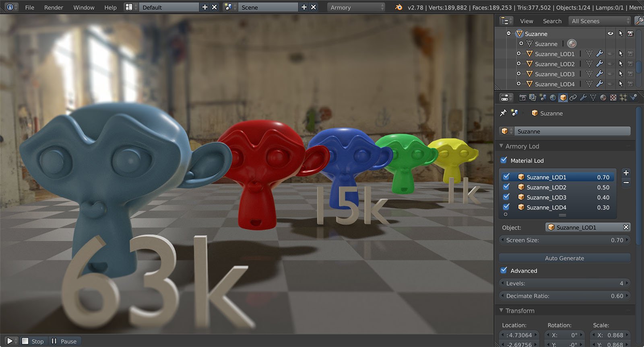Add a new screen layout
This screenshot has width=644, height=347.
tap(205, 7)
